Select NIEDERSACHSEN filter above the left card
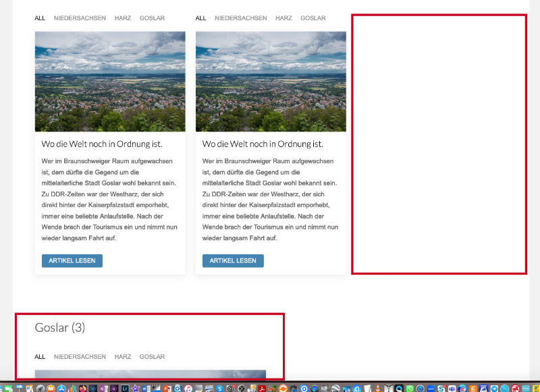 (x=80, y=18)
